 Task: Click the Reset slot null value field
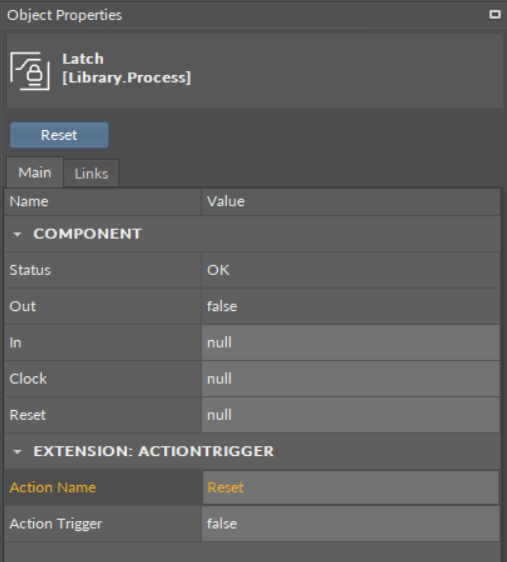pyautogui.click(x=350, y=415)
